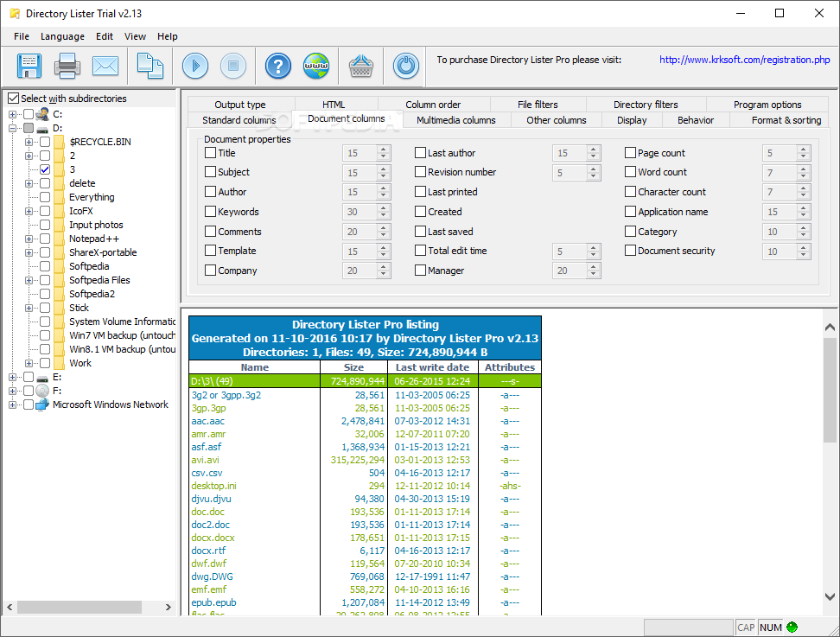
Task: Click the Keywords width value field
Action: [x=360, y=212]
